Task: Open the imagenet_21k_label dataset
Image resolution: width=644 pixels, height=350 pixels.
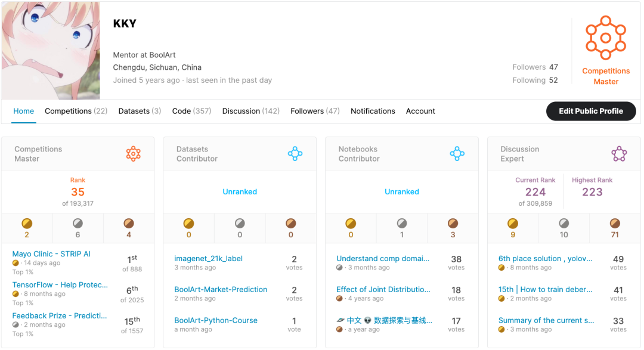Action: click(208, 258)
